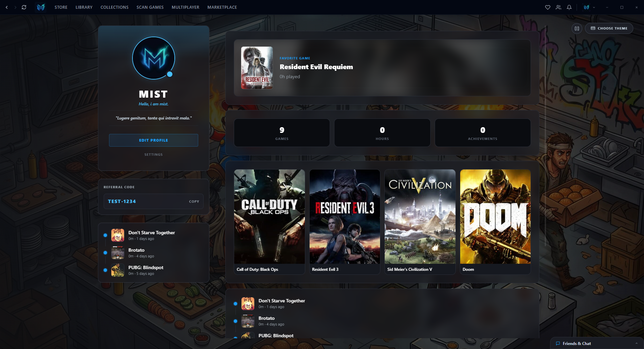Open the Collections menu
Screen dimensions: 644x349
(114, 7)
